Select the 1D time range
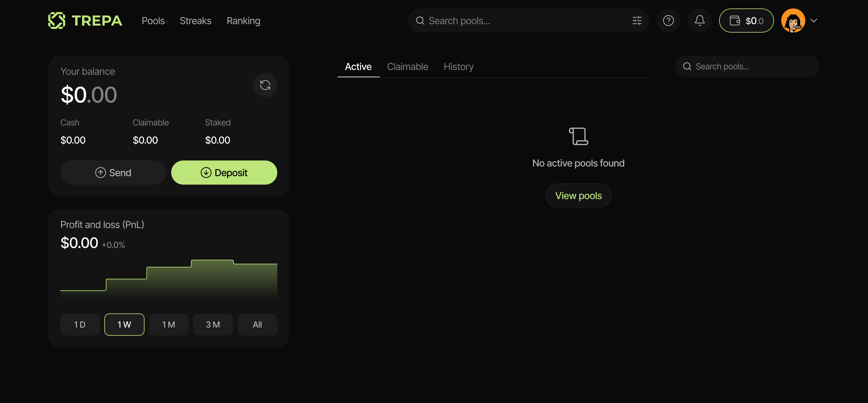The width and height of the screenshot is (868, 403). tap(80, 324)
